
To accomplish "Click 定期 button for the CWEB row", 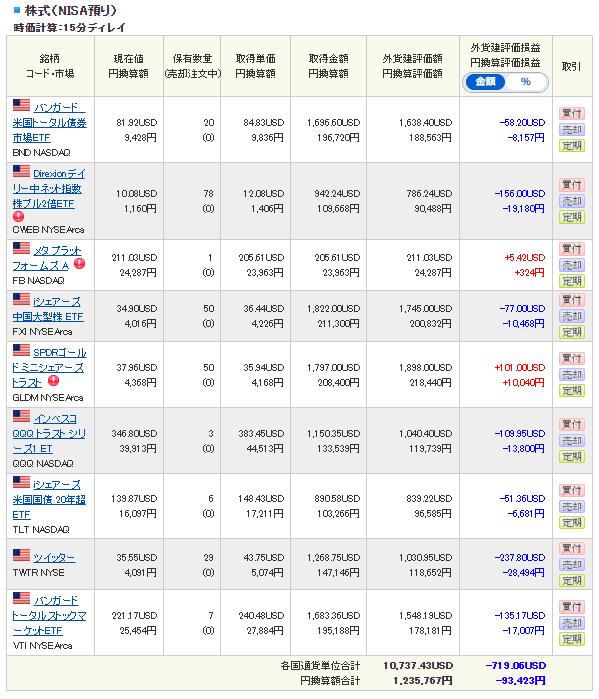I will click(x=572, y=218).
